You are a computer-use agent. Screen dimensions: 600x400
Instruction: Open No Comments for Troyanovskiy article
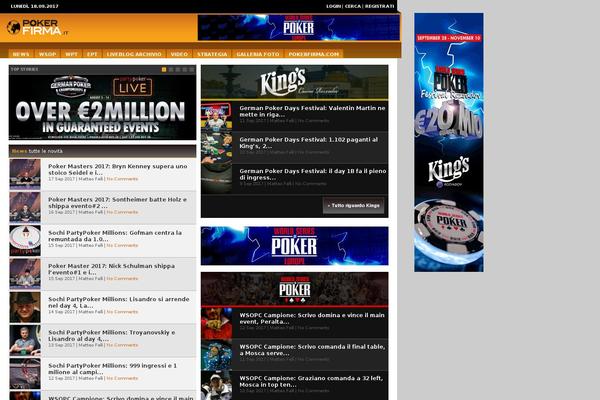tap(122, 345)
